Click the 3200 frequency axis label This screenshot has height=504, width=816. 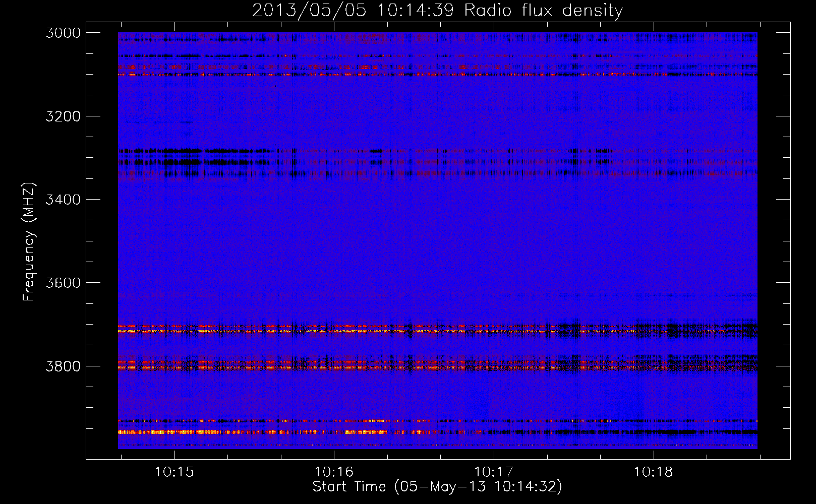click(63, 116)
